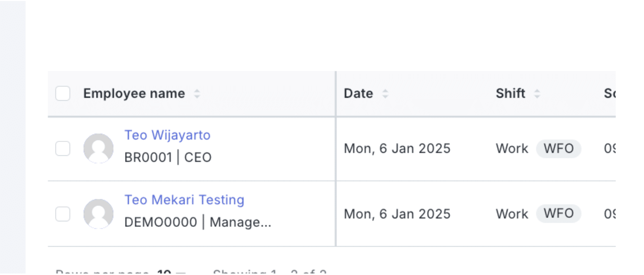Open Teo Mekari Testing's avatar picture
This screenshot has height=275, width=644.
98,214
